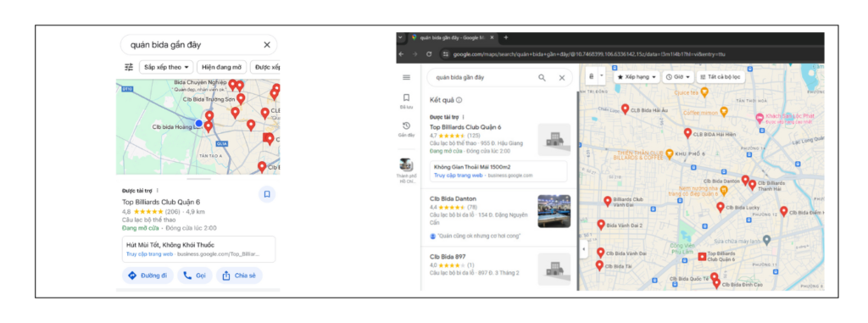Screen dimensions: 868x323
Task: Open 'Top Billiards Club Quận 6' in mobile list
Action: tap(161, 203)
